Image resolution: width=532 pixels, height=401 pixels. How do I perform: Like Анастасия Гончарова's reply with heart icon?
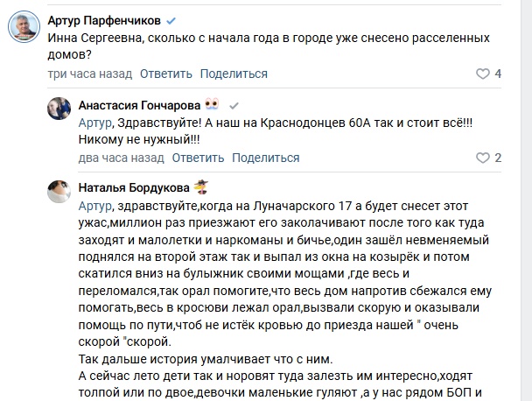(482, 158)
